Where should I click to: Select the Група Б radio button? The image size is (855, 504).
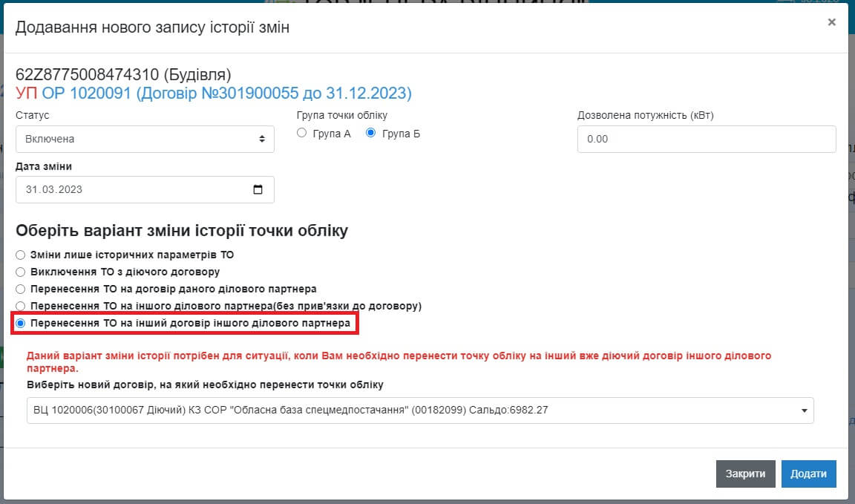tap(371, 134)
